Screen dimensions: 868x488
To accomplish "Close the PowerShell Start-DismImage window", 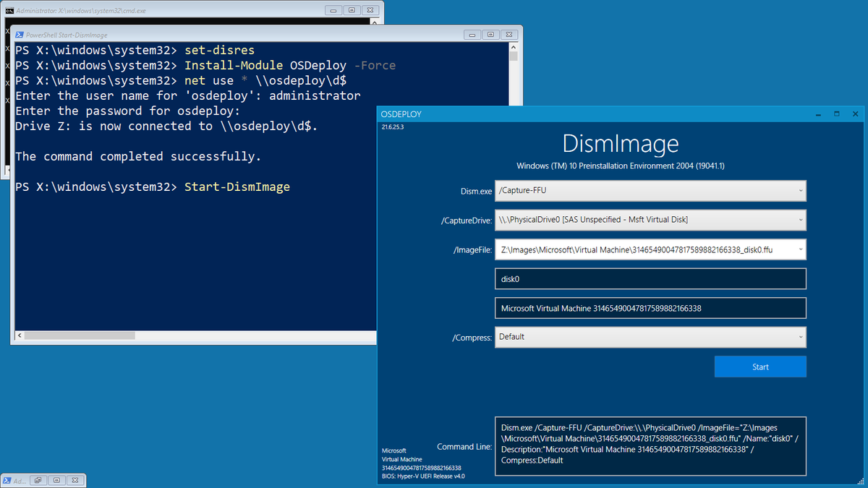I will click(x=509, y=34).
